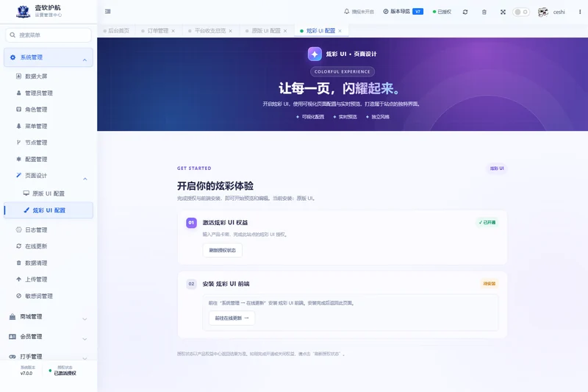Click the 02 step number badge

click(191, 284)
